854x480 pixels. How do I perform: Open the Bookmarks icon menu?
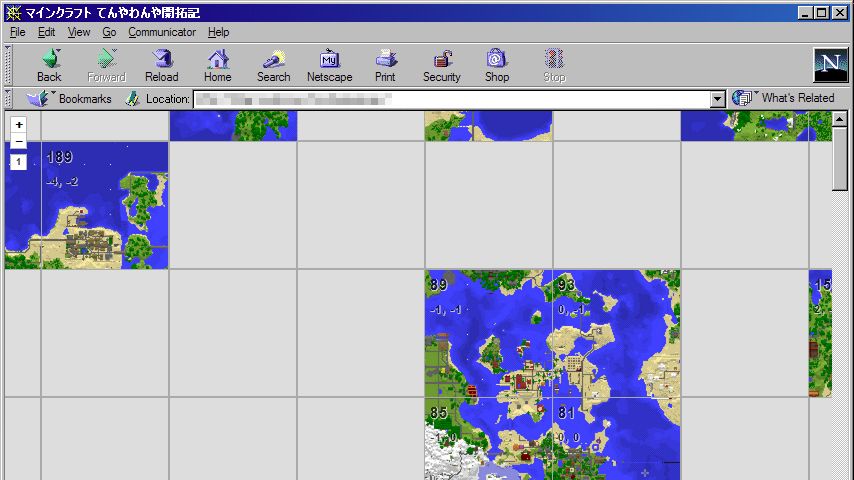(x=38, y=99)
